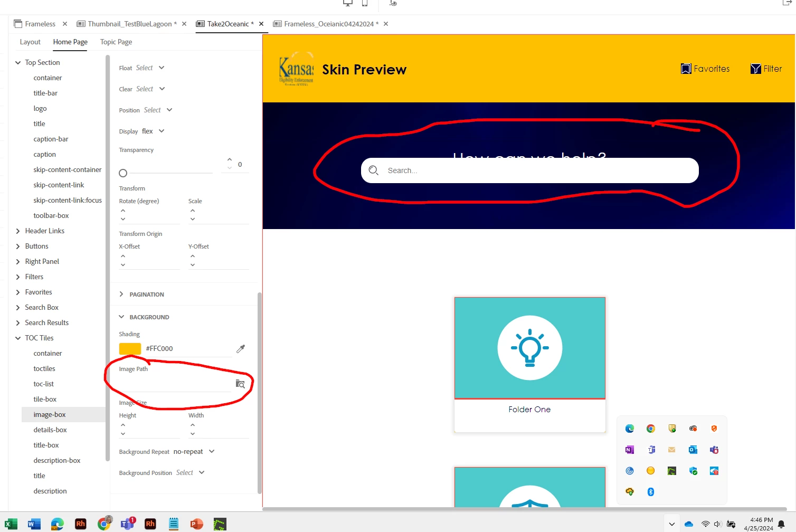Image resolution: width=796 pixels, height=532 pixels.
Task: Click the Transparency slider handle
Action: click(x=123, y=173)
